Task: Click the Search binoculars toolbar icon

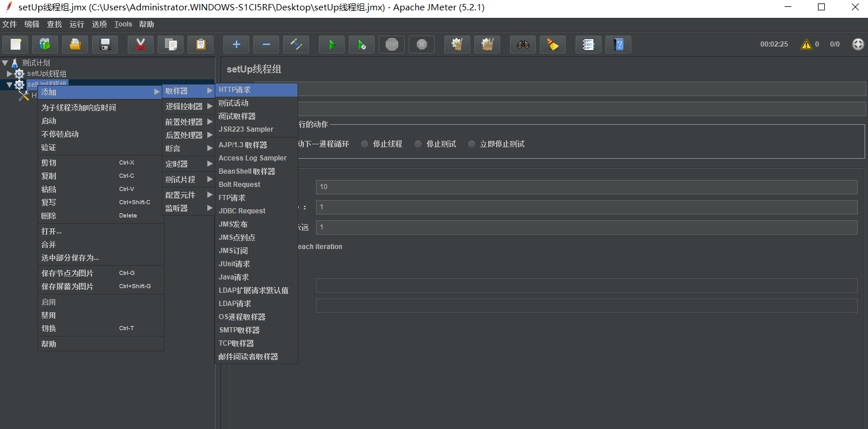Action: pyautogui.click(x=523, y=44)
